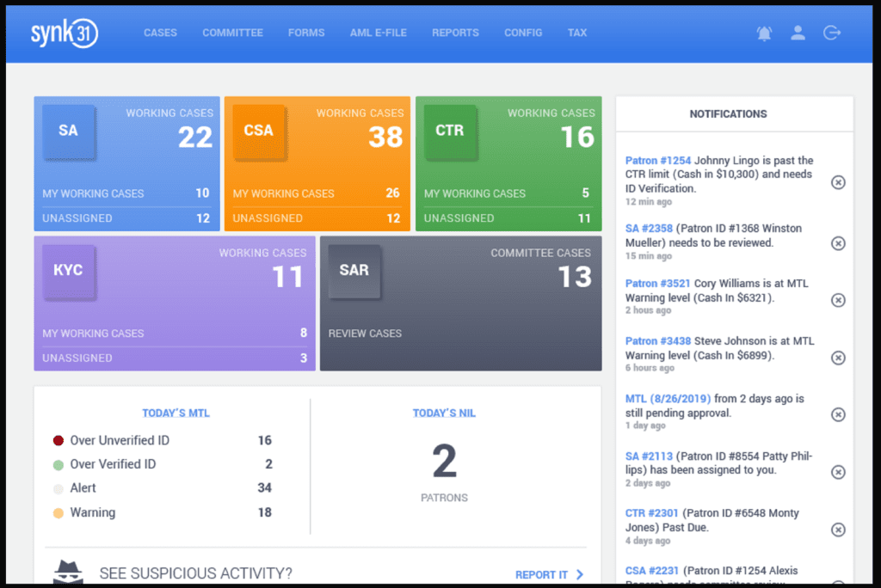Click the CSA tile badge
Image resolution: width=881 pixels, height=588 pixels.
pos(258,131)
